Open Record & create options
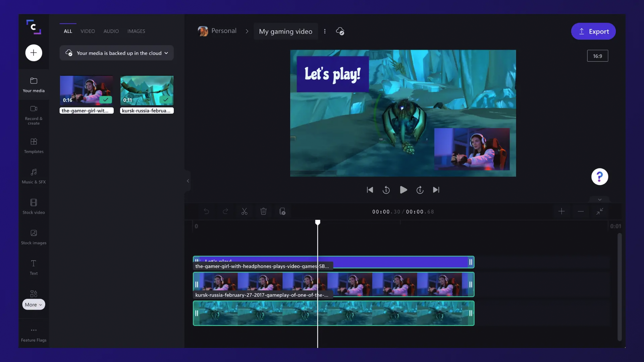 pyautogui.click(x=33, y=115)
